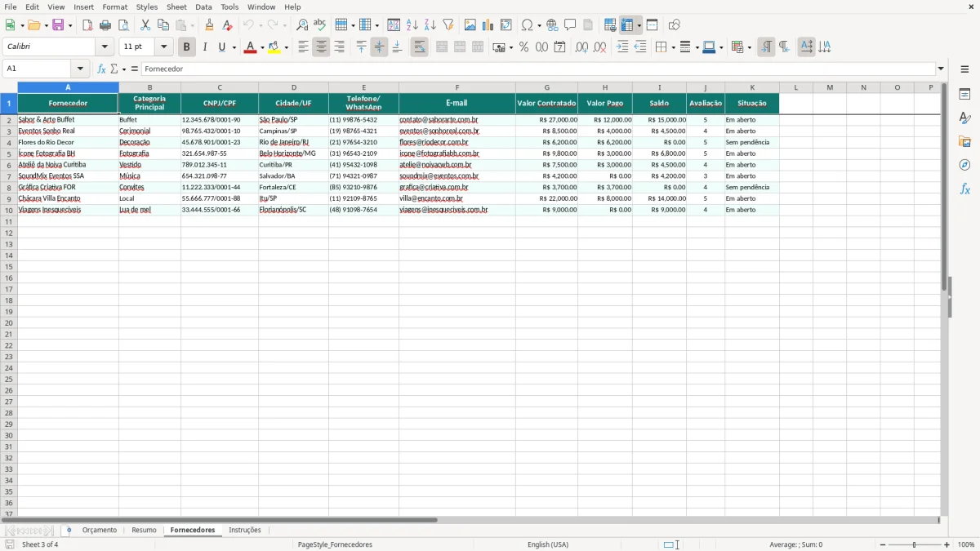Expand the formula bar
Viewport: 980px width, 551px height.
coord(941,69)
